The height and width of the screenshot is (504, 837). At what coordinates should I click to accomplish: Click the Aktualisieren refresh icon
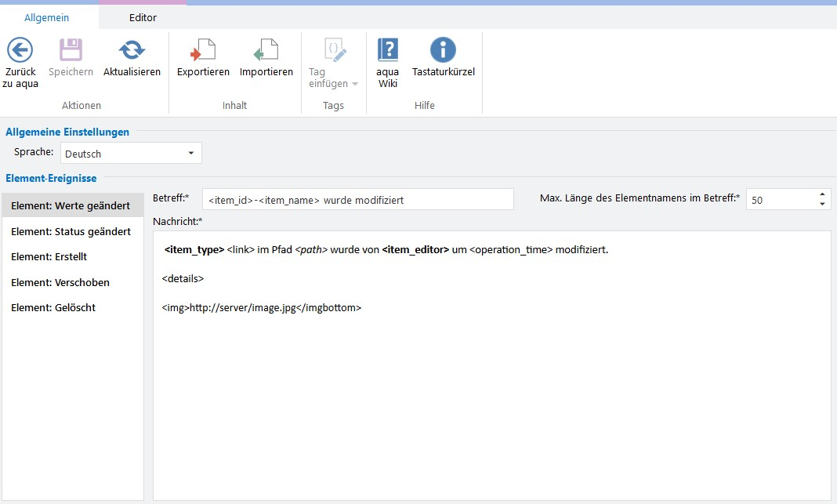tap(132, 50)
